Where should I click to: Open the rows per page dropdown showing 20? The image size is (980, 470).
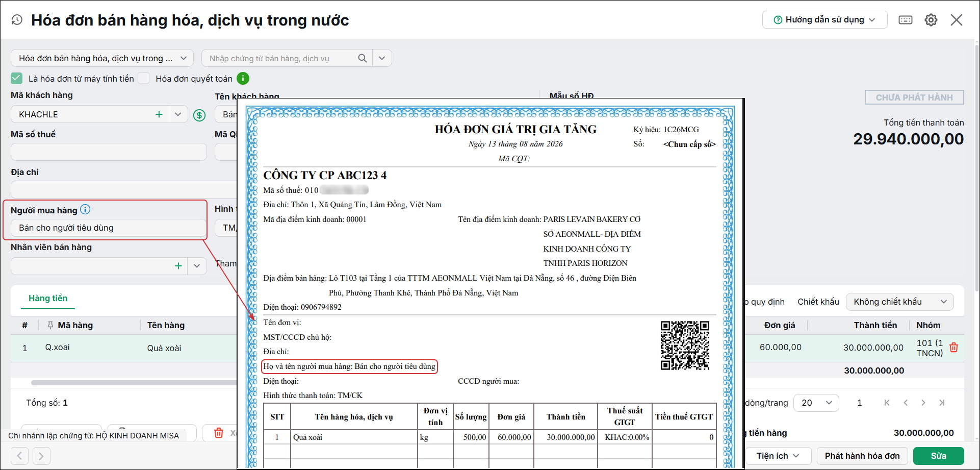[817, 403]
